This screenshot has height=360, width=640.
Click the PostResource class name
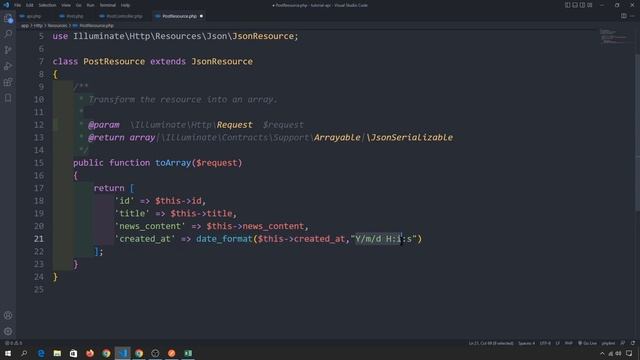(x=114, y=62)
